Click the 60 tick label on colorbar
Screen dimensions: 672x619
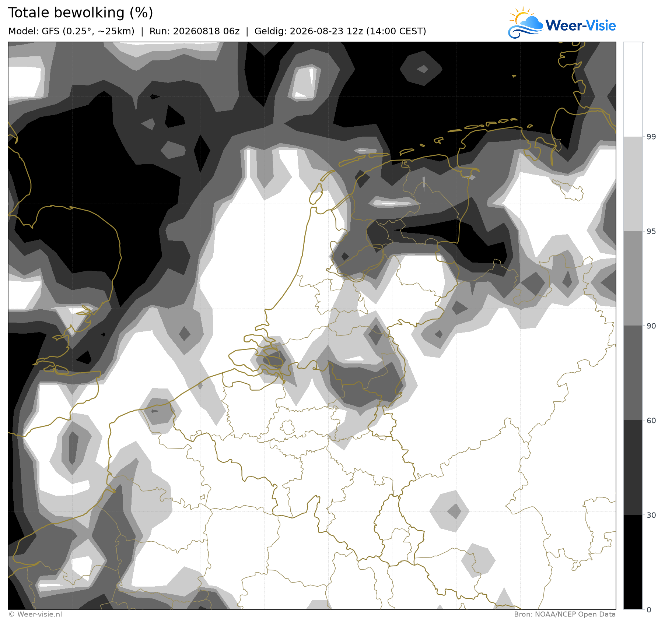coord(651,421)
